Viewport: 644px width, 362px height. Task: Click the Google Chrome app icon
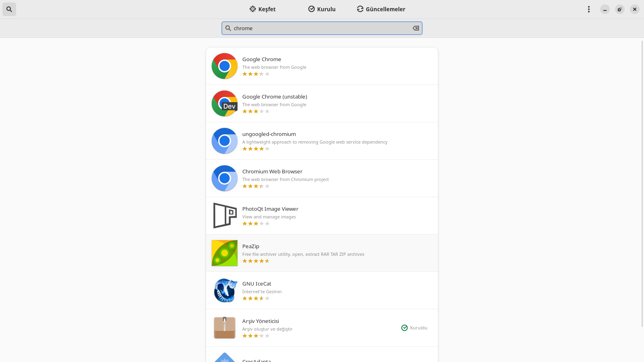click(x=225, y=66)
